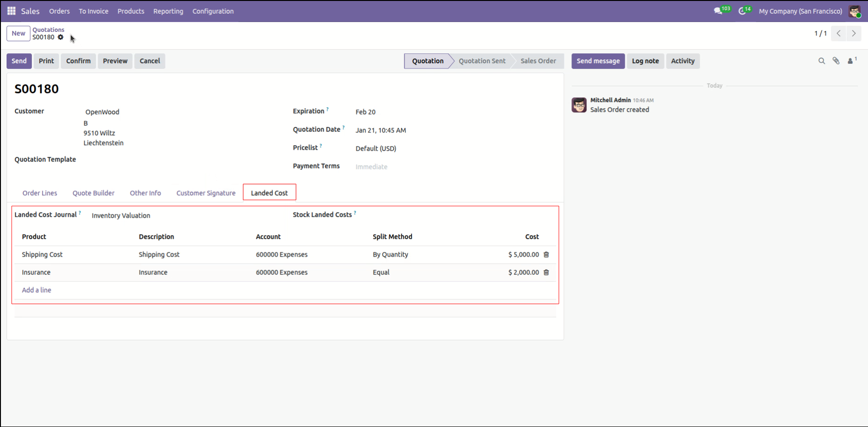Image resolution: width=868 pixels, height=427 pixels.
Task: Click the chatter search magnifier icon
Action: 821,61
